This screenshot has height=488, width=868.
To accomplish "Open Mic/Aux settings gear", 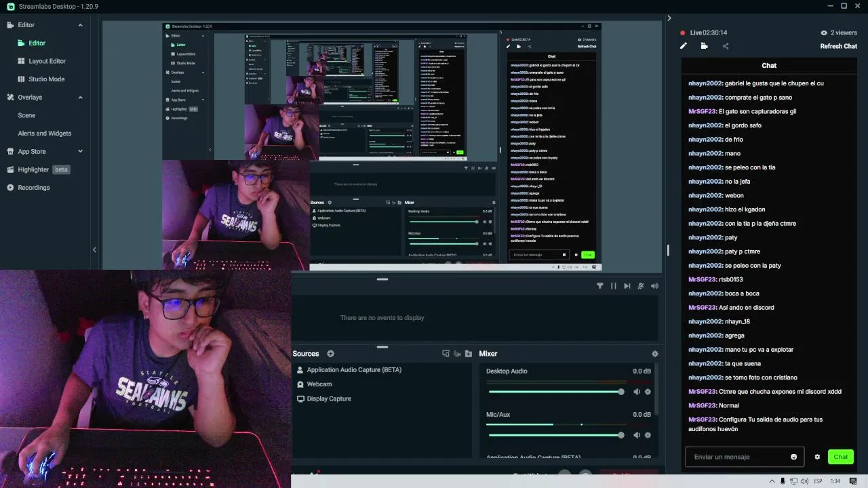I will click(x=648, y=435).
